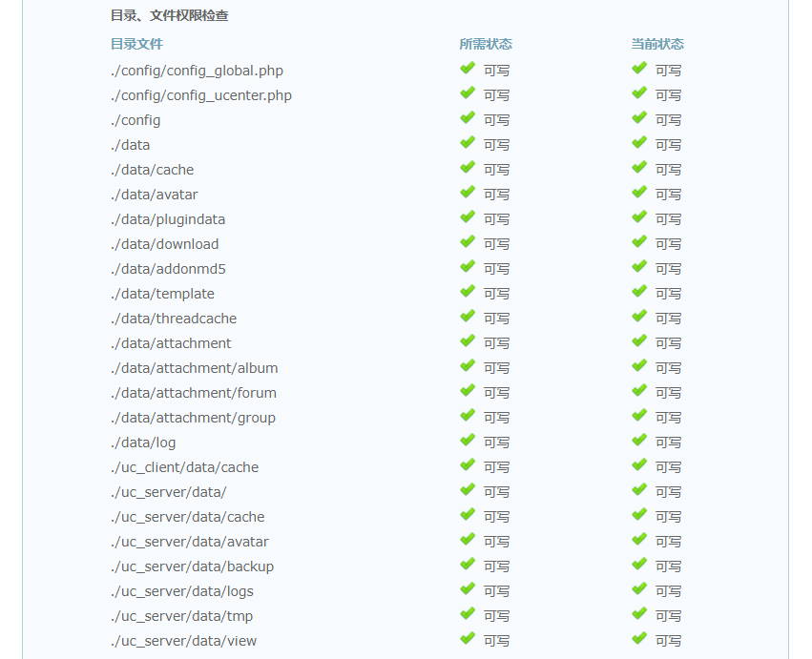Click required-status 可写 text for ./uc_server/data/view

pyautogui.click(x=496, y=641)
